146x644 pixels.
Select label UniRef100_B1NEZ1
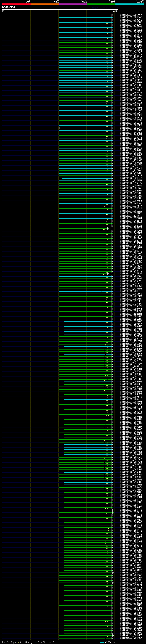131,306
